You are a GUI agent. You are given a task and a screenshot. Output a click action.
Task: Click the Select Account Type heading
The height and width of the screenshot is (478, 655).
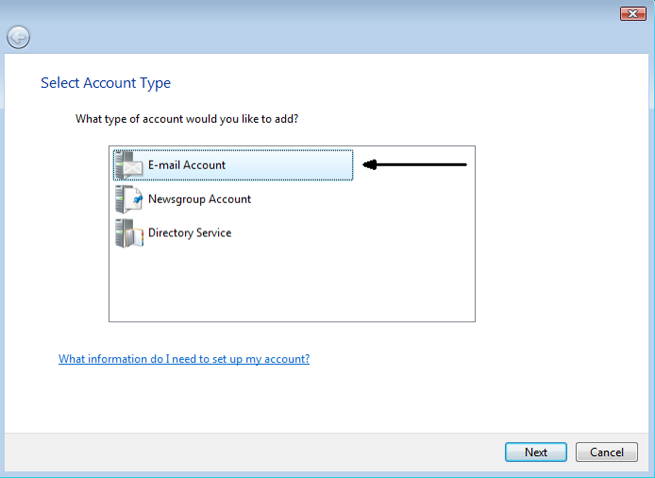(x=105, y=83)
